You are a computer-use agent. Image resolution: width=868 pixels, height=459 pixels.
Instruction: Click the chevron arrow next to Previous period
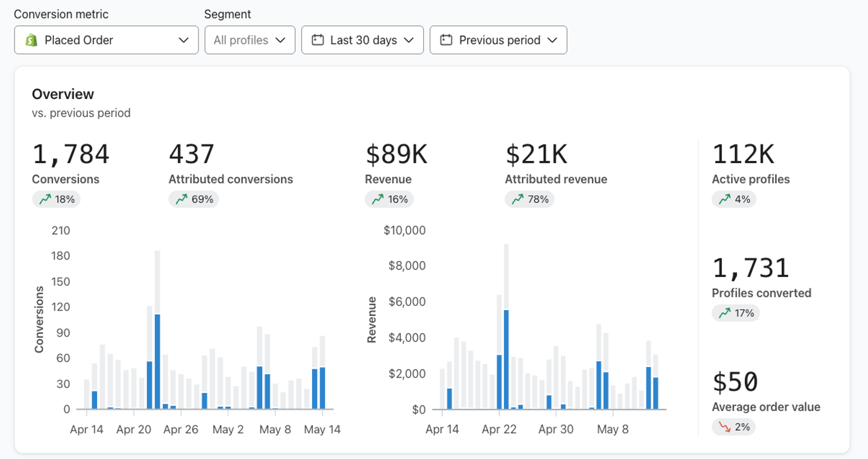(552, 40)
